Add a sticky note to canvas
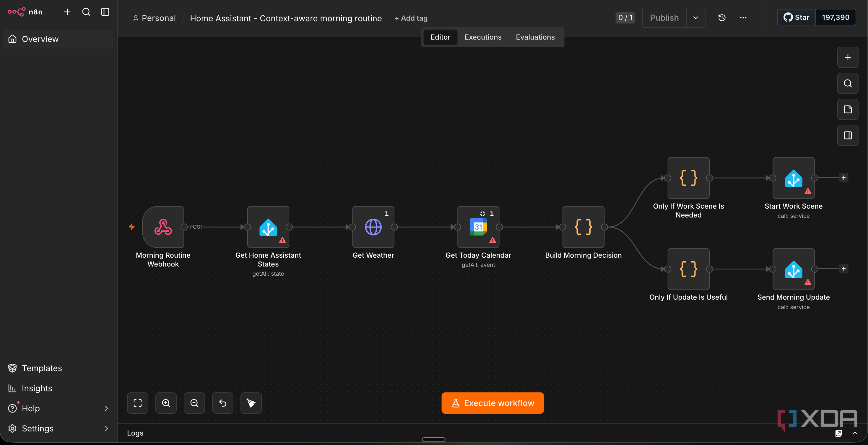The height and width of the screenshot is (445, 868). 848,109
